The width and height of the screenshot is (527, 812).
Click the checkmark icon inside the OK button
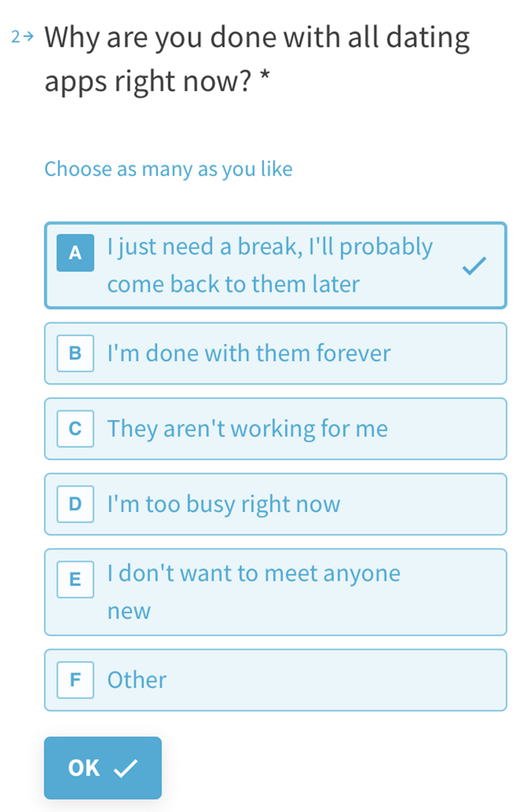126,768
